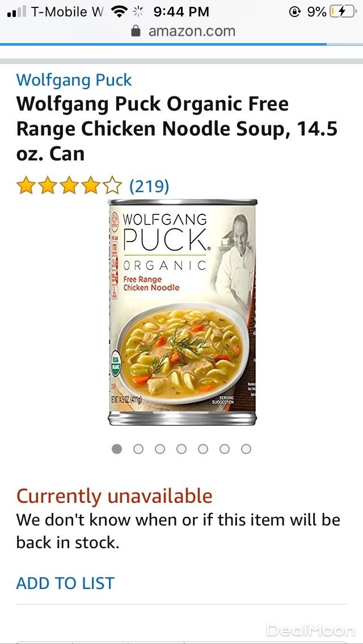Select the last image carousel dot
The width and height of the screenshot is (363, 644).
click(x=246, y=449)
